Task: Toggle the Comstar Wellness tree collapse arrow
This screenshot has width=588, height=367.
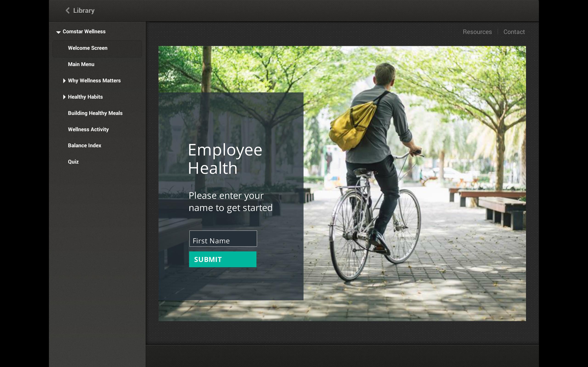Action: [x=58, y=32]
